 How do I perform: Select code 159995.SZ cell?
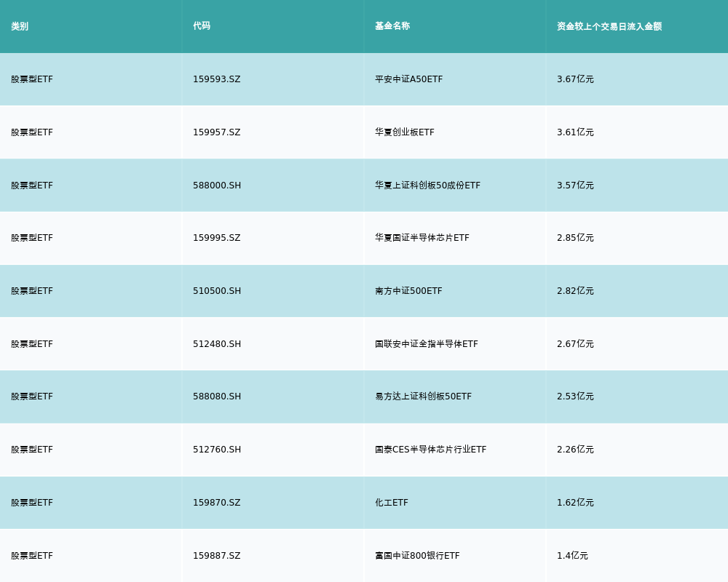(x=217, y=238)
